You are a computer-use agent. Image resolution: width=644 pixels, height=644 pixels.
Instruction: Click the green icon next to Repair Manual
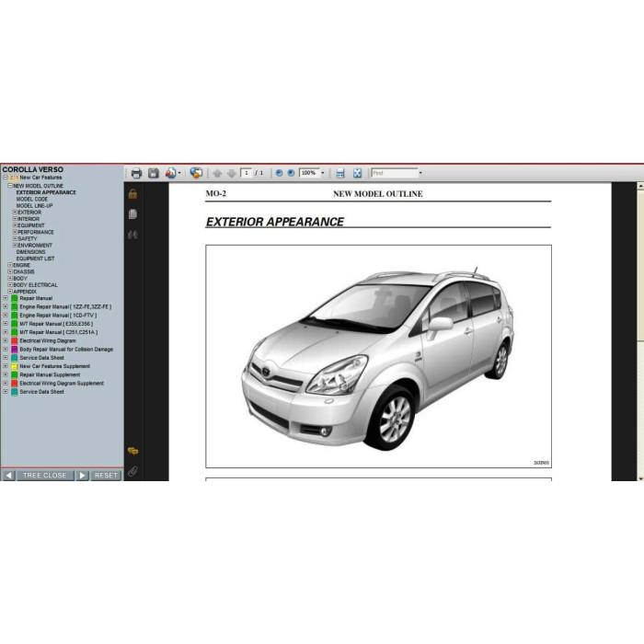[x=15, y=299]
